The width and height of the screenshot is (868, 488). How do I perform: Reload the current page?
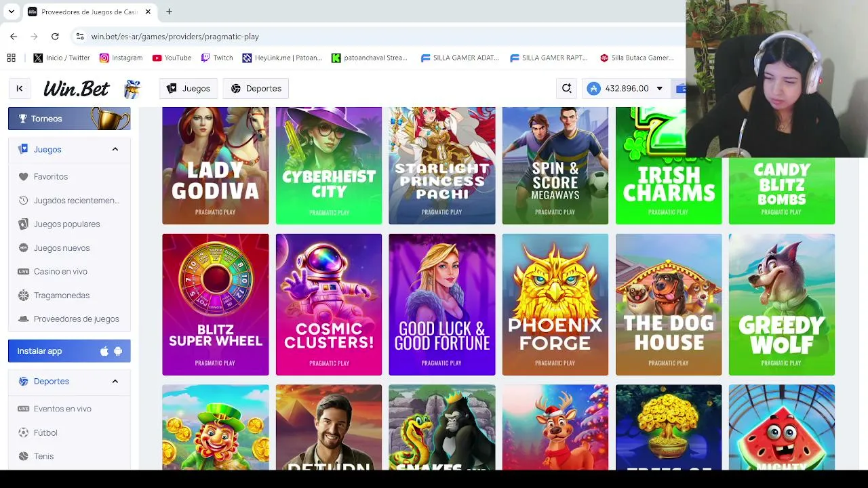tap(55, 37)
